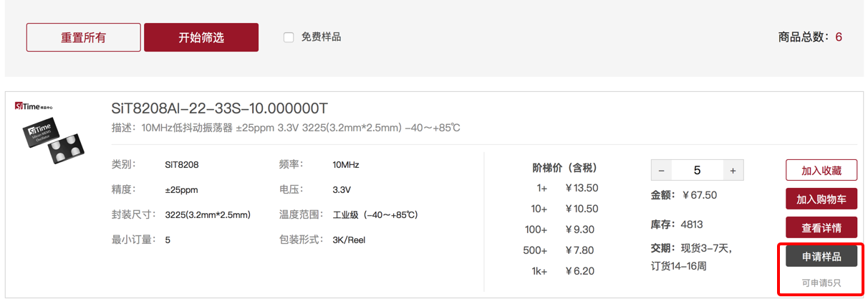Click the ¥9.30 price for 100+
Screen dimensions: 868x302
(582, 230)
